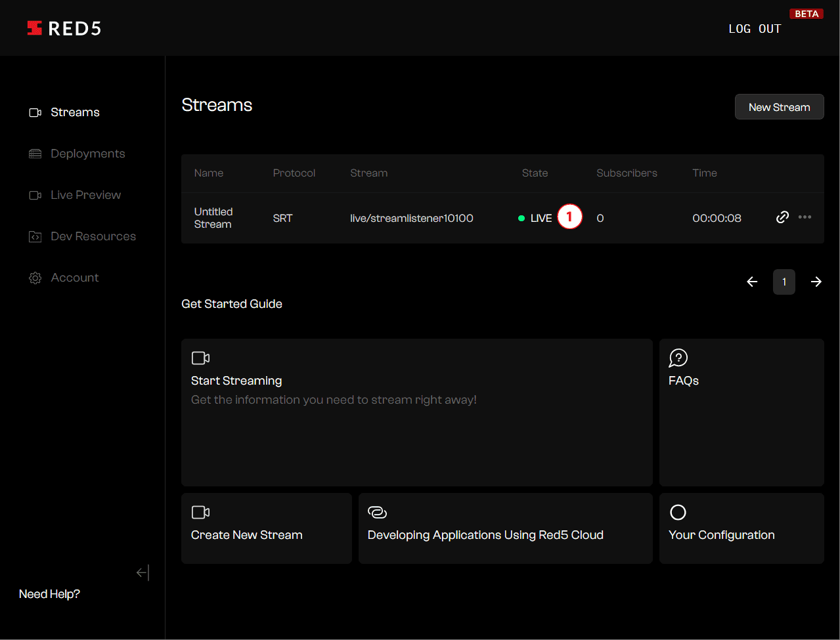Click the Deployments server icon in sidebar
Screen dimensions: 840x640
[x=35, y=154]
